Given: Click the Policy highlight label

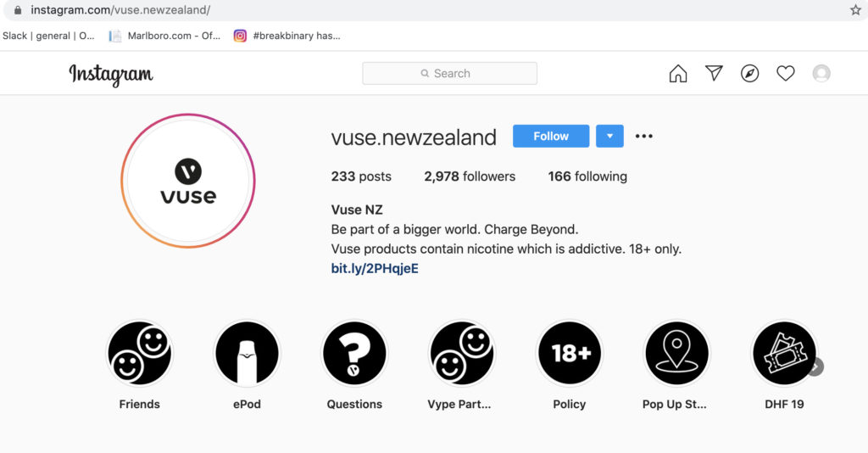Looking at the screenshot, I should point(569,405).
